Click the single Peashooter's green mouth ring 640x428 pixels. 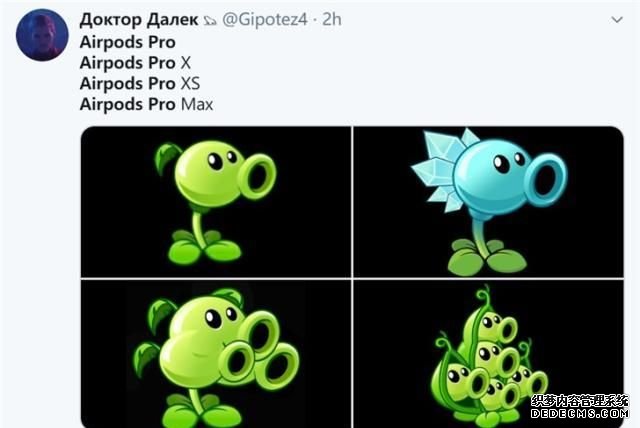point(257,175)
